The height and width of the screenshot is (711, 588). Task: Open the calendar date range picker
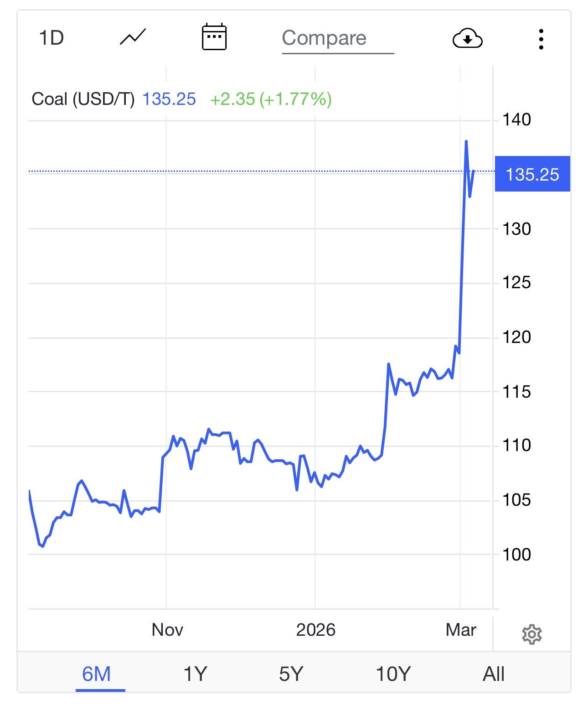coord(214,37)
